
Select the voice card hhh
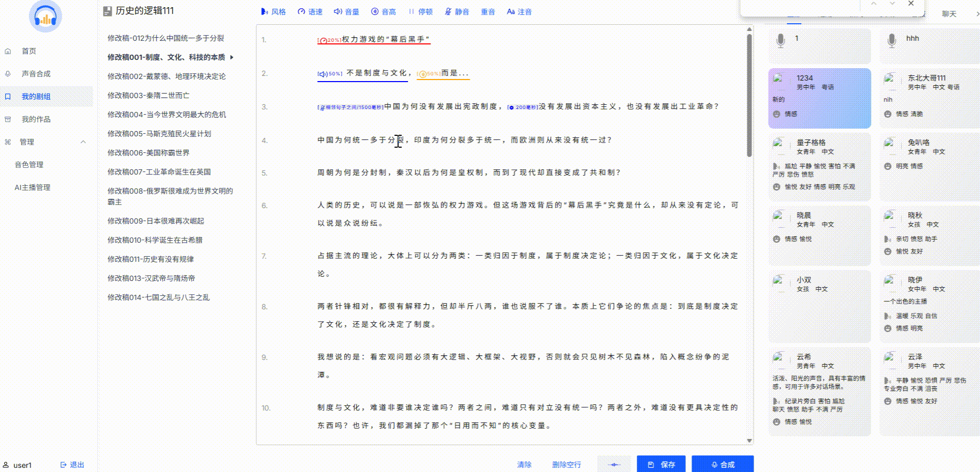pos(930,46)
